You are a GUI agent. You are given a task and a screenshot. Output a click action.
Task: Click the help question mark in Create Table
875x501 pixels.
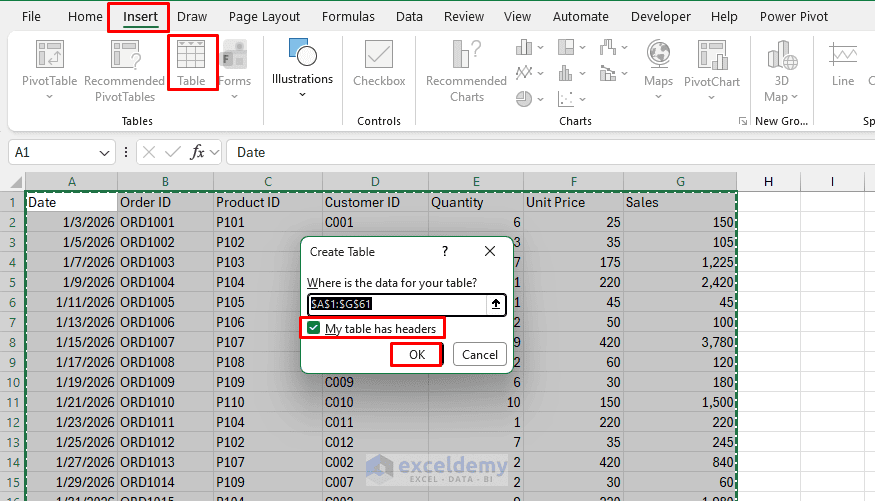[x=445, y=252]
